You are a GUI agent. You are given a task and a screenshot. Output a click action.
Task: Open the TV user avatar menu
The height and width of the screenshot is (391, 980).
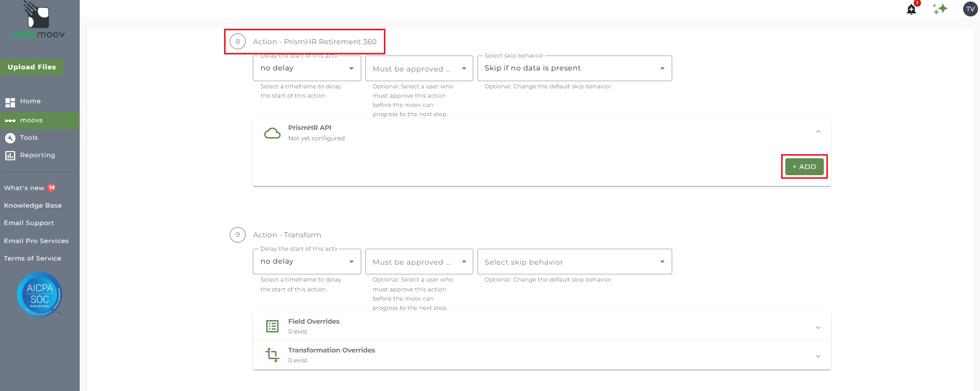tap(970, 9)
